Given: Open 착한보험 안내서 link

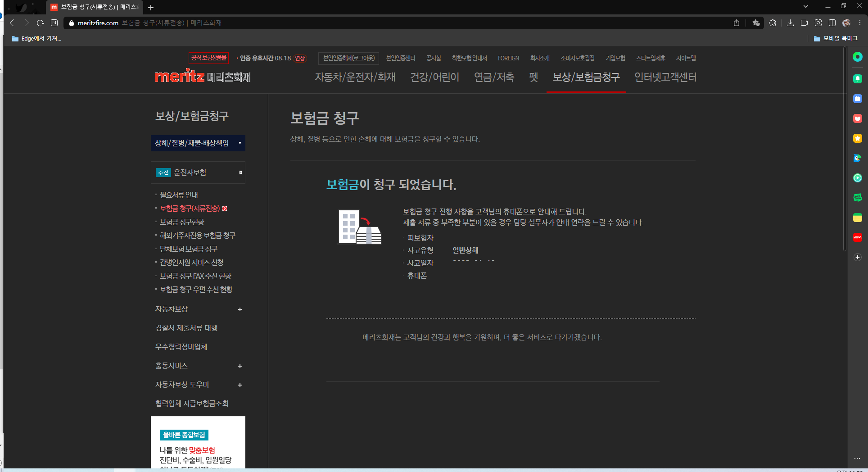Looking at the screenshot, I should pyautogui.click(x=470, y=58).
